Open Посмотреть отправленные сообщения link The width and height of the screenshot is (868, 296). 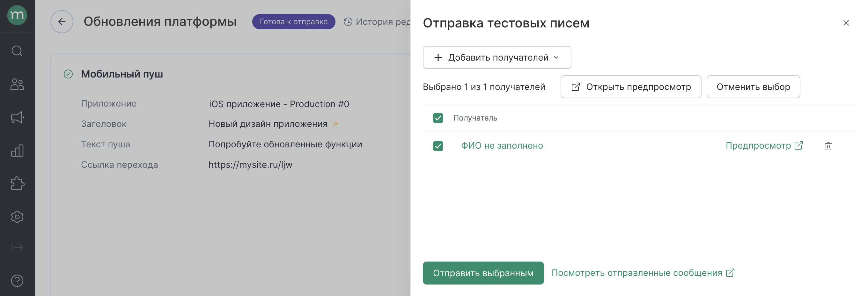tap(643, 273)
